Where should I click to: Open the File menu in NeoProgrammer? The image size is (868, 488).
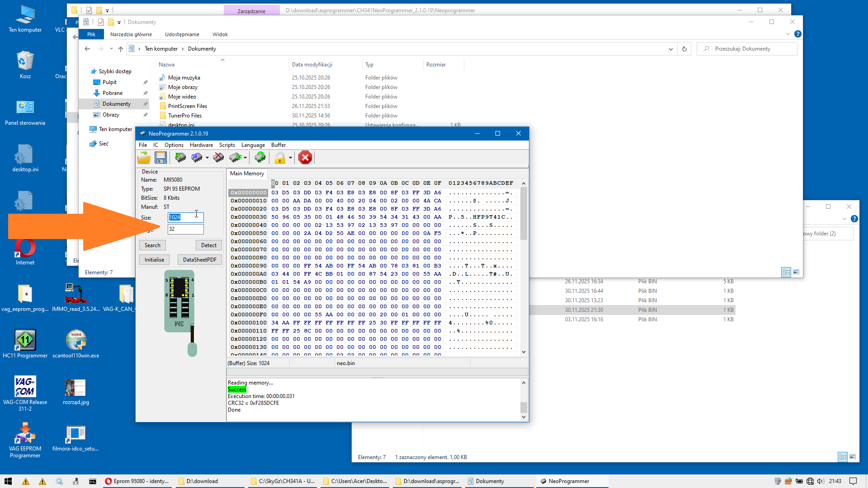[143, 145]
